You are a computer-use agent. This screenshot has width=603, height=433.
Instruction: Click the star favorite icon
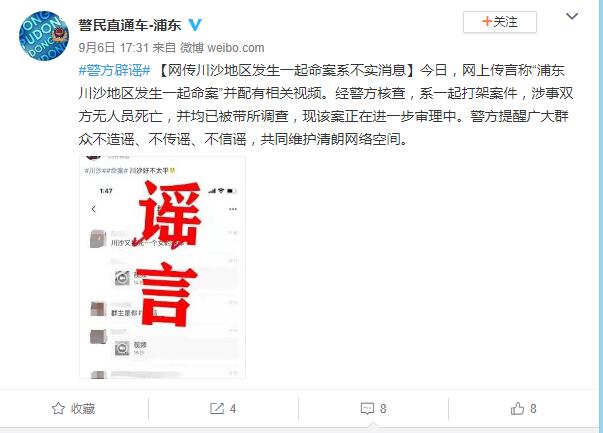[x=58, y=408]
